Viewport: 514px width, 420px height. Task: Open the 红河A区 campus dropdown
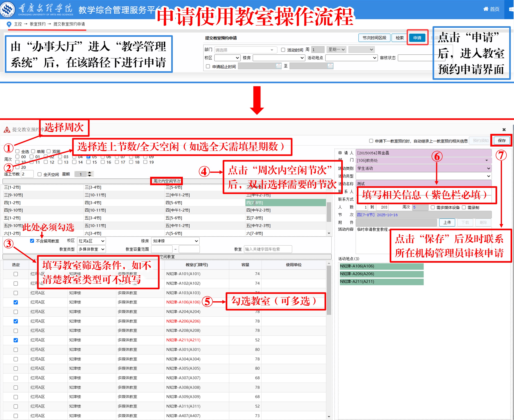91,241
